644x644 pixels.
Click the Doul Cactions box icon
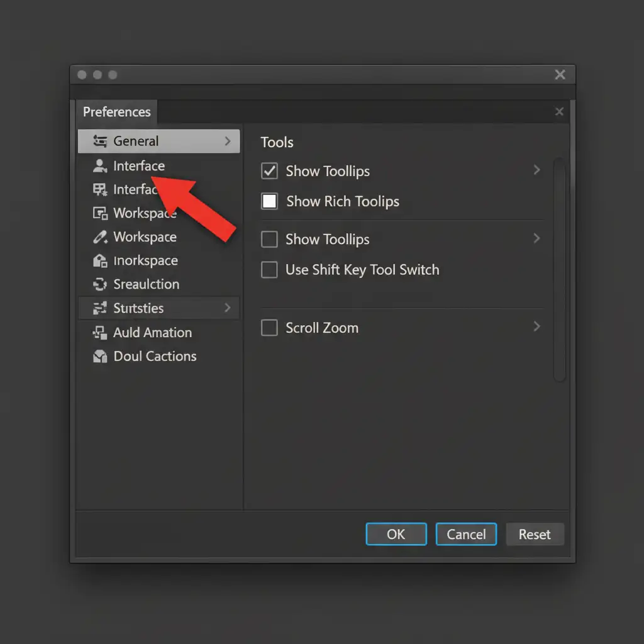[x=99, y=357]
